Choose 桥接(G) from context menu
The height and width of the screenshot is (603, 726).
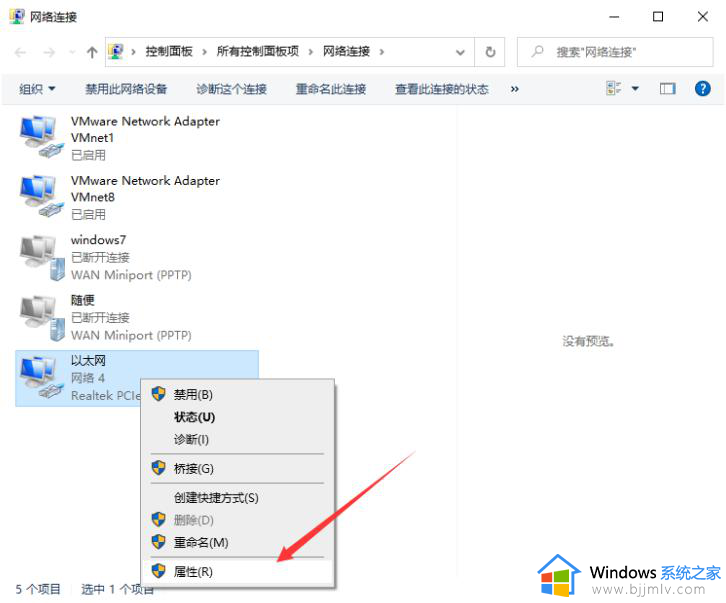click(x=238, y=468)
